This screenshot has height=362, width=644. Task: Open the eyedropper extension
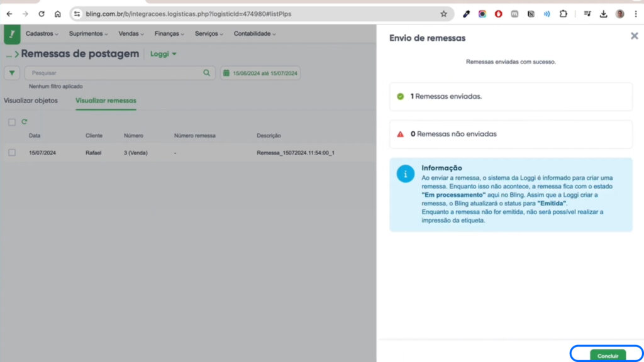point(466,14)
